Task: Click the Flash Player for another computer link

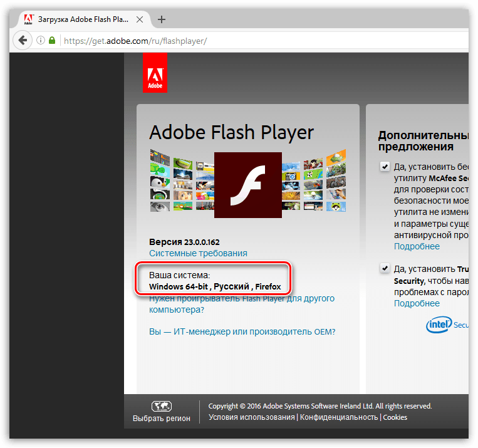Action: (241, 304)
